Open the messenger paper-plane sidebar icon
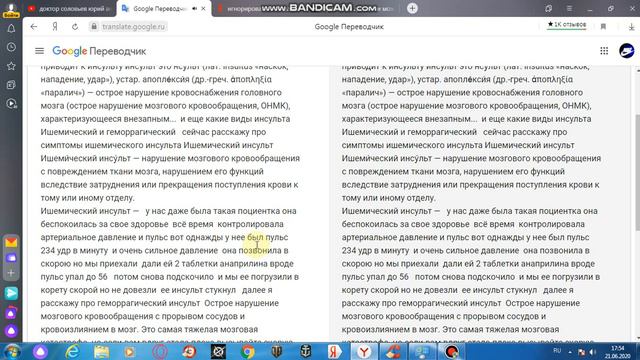The height and width of the screenshot is (360, 640). click(11, 293)
